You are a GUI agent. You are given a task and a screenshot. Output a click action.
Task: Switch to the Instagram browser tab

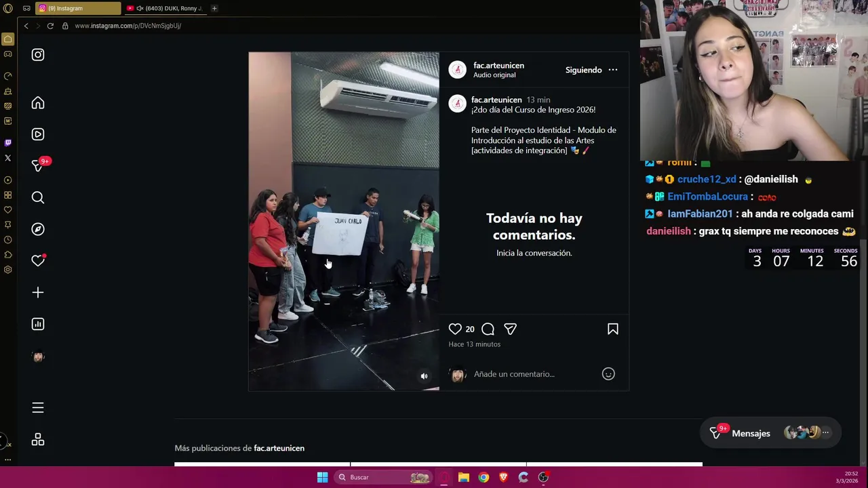(x=78, y=8)
